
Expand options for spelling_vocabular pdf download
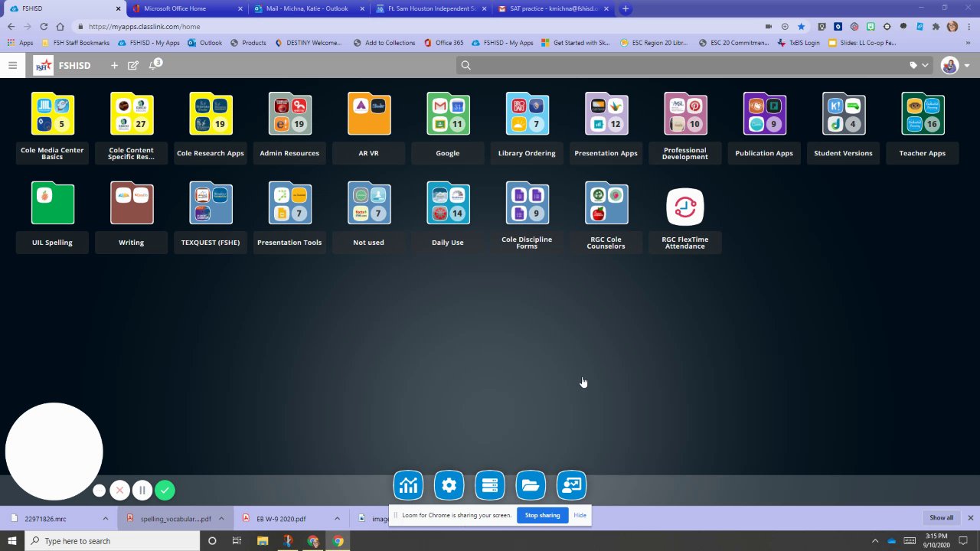pos(221,519)
